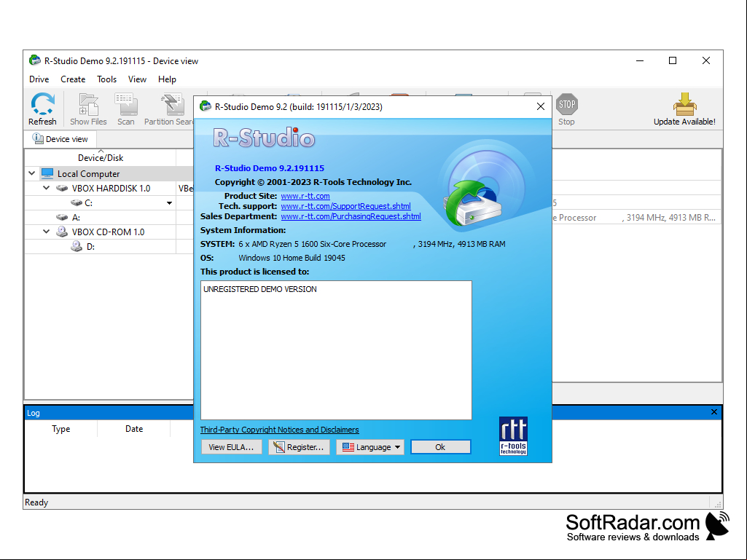Collapse the VBOX CD-ROM 1.0 node

[x=46, y=232]
